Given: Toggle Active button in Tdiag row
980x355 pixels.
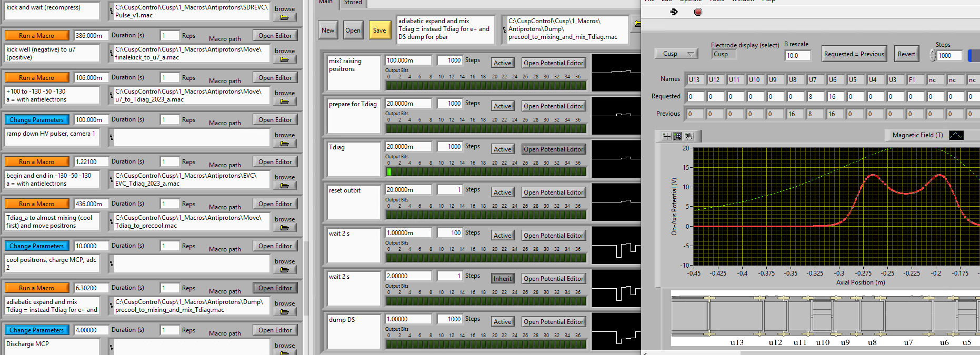Looking at the screenshot, I should pyautogui.click(x=502, y=149).
